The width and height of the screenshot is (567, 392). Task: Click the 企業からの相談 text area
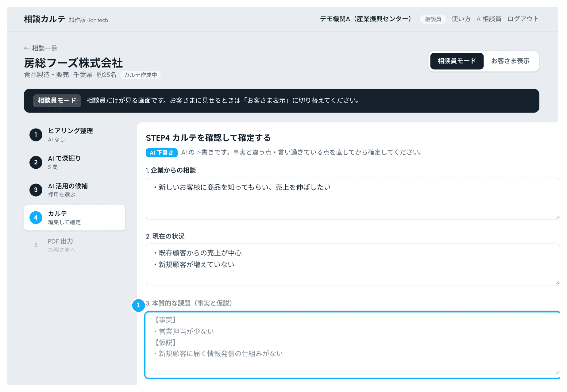tap(353, 198)
